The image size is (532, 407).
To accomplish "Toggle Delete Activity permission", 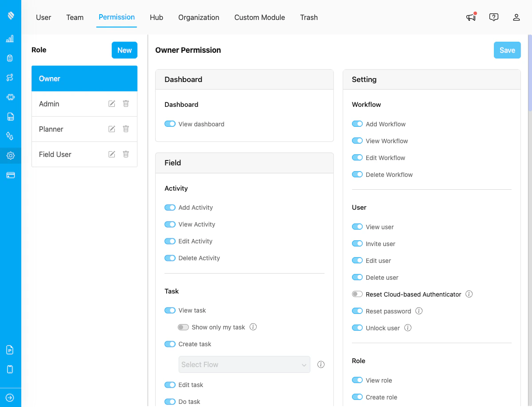I will coord(170,258).
